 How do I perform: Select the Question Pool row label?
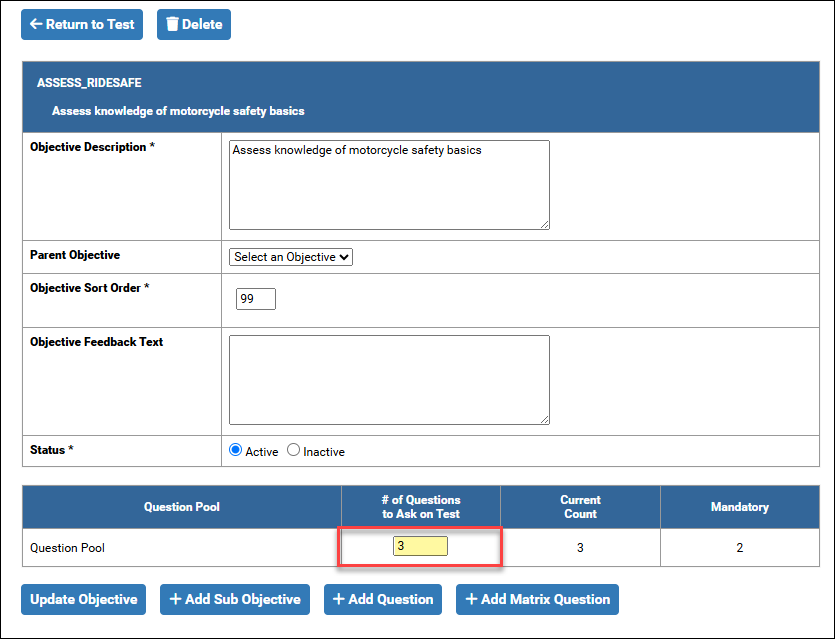tap(67, 548)
